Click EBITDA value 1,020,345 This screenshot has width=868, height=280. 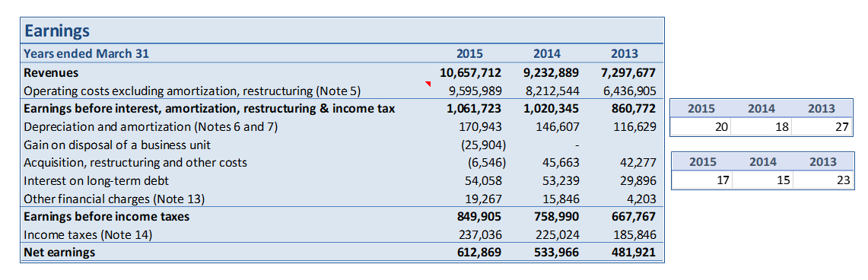point(552,109)
